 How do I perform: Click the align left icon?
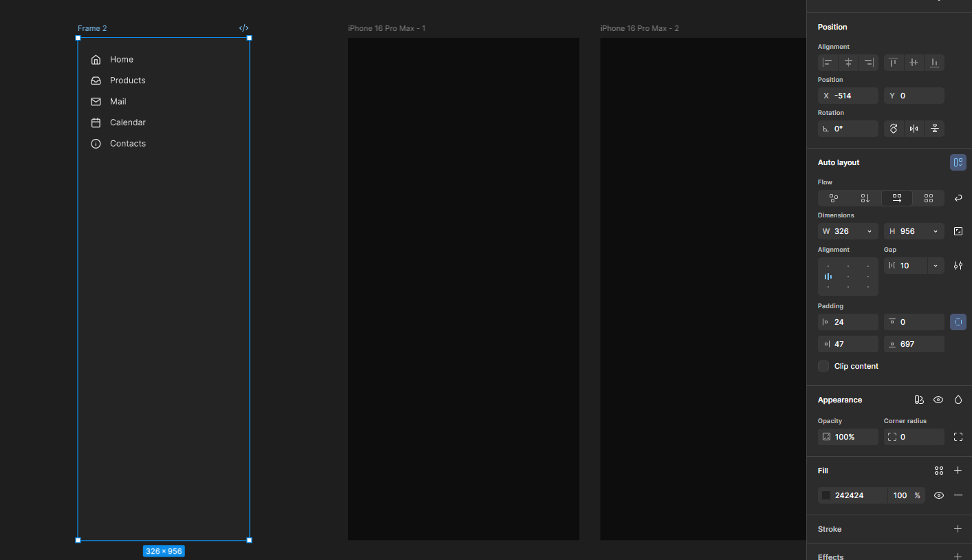[828, 63]
